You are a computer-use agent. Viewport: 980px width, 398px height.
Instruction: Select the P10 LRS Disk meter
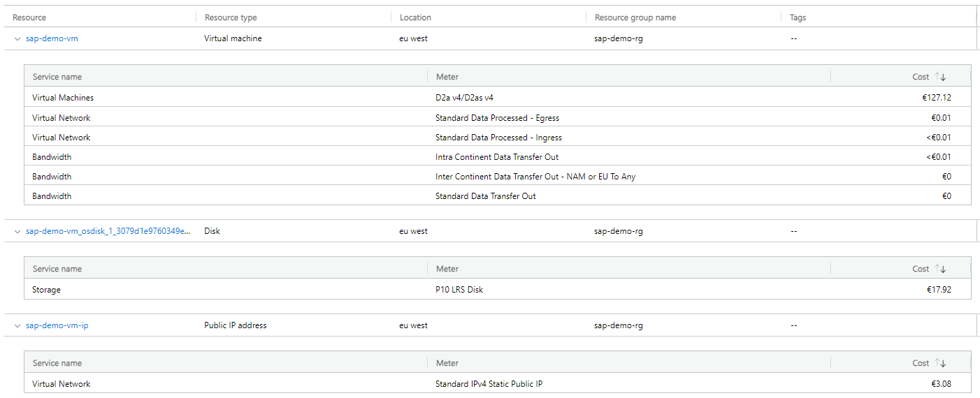point(459,290)
